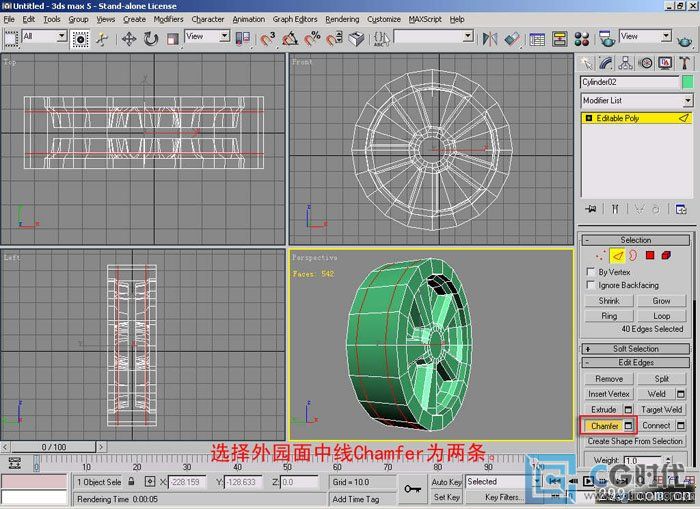Click the Quick Render teapot icon
Image resolution: width=700 pixels, height=509 pixels.
tap(684, 40)
